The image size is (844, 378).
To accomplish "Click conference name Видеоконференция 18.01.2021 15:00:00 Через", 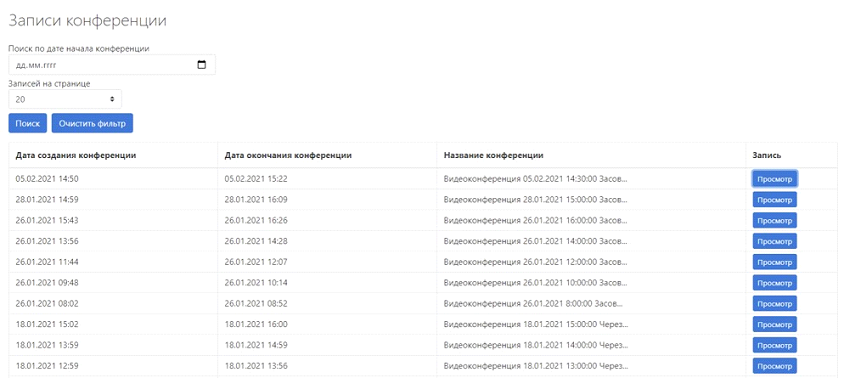I will (536, 325).
